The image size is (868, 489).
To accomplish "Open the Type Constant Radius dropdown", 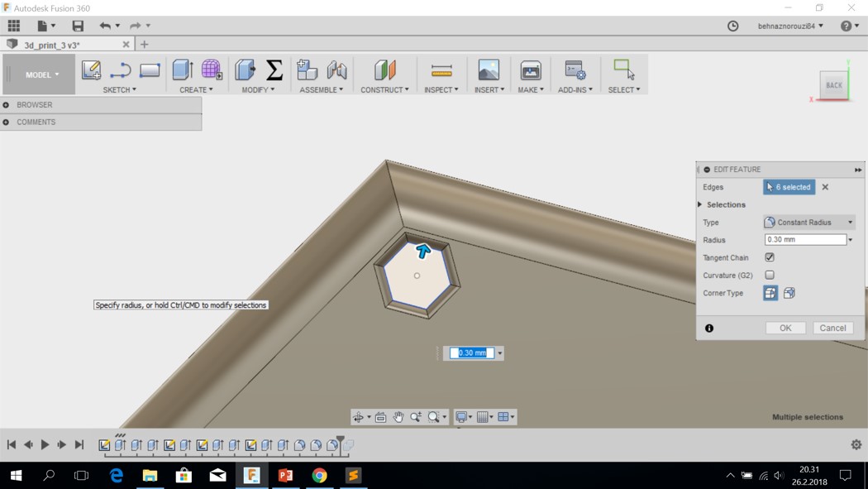I will click(x=808, y=222).
